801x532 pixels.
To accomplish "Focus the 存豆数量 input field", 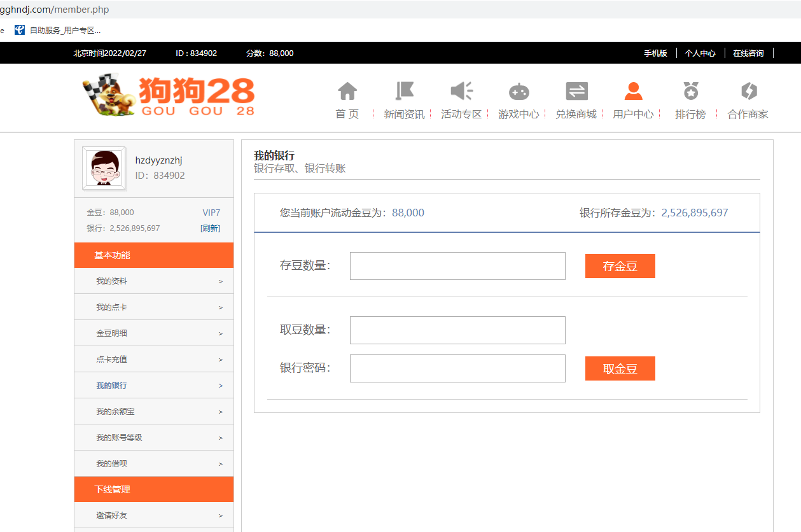I will (457, 266).
